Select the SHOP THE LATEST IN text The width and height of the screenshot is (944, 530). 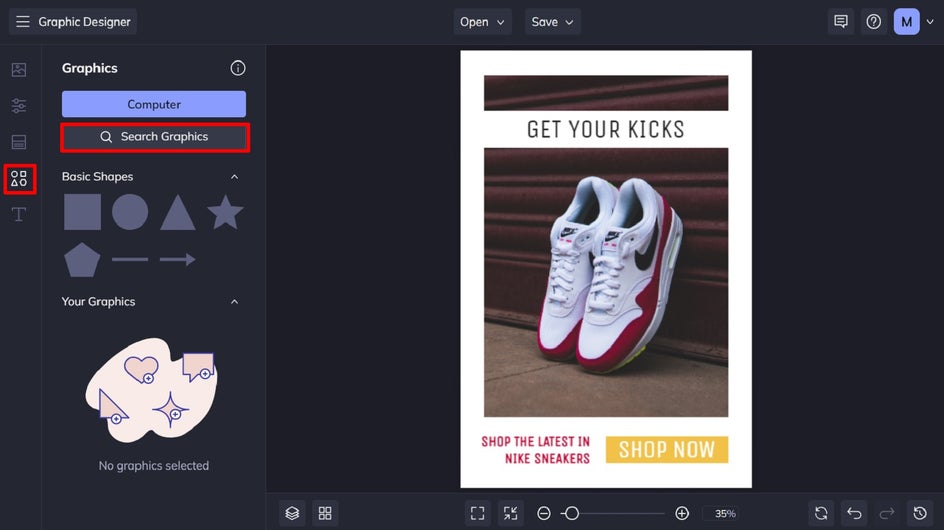pos(535,441)
